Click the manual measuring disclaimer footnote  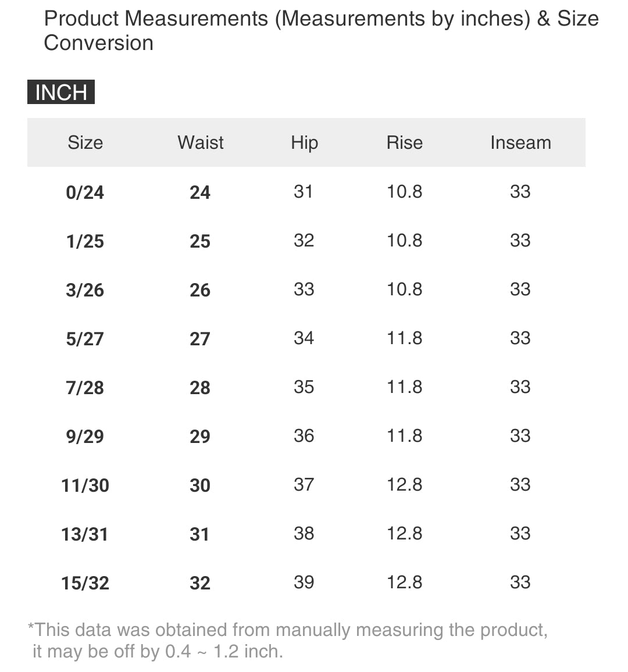tap(287, 640)
